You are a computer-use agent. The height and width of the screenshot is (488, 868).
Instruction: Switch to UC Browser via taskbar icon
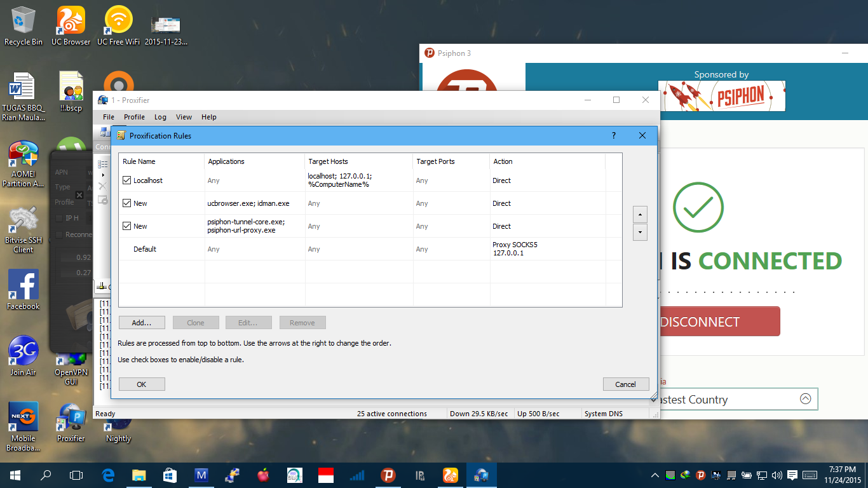click(x=450, y=475)
